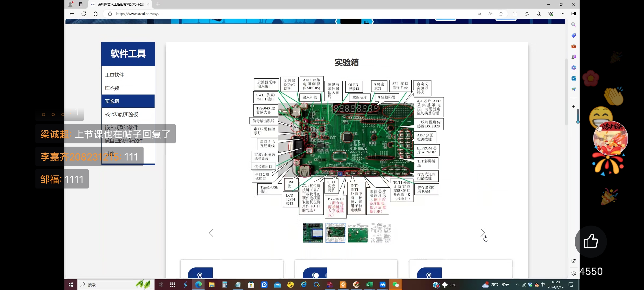Open Excel from the taskbar
This screenshot has height=290, width=644.
pyautogui.click(x=369, y=285)
